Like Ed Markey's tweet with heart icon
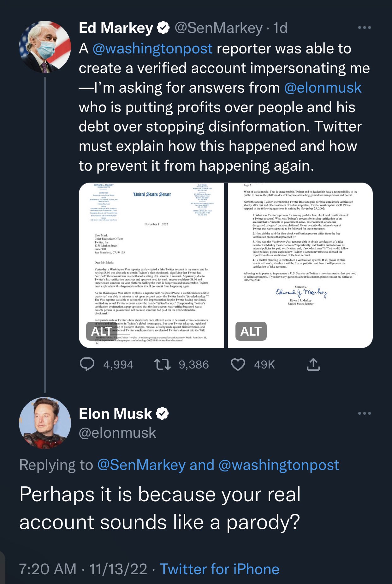This screenshot has height=584, width=392. click(x=238, y=364)
